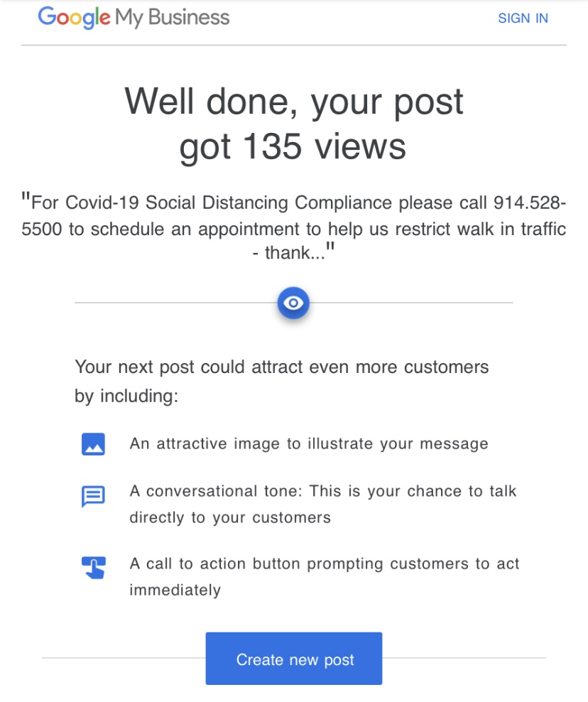The width and height of the screenshot is (588, 702).
Task: Open the views insight eye badge
Action: point(293,302)
